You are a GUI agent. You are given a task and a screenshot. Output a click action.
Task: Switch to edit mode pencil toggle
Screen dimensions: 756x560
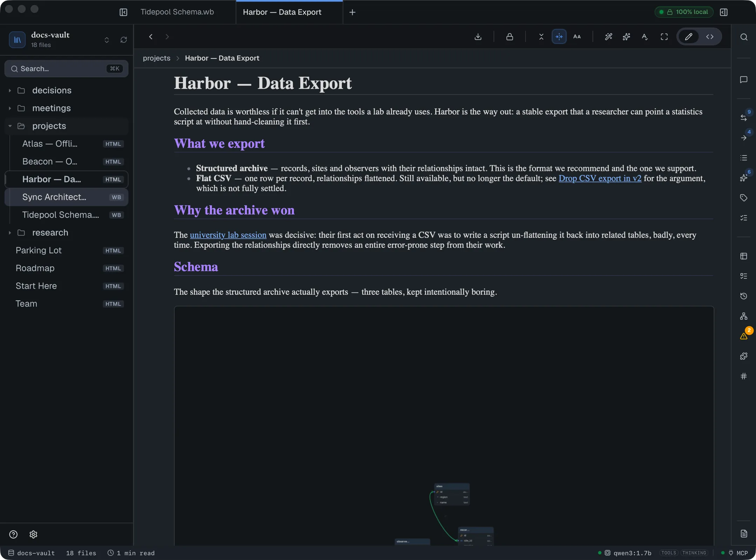click(688, 37)
